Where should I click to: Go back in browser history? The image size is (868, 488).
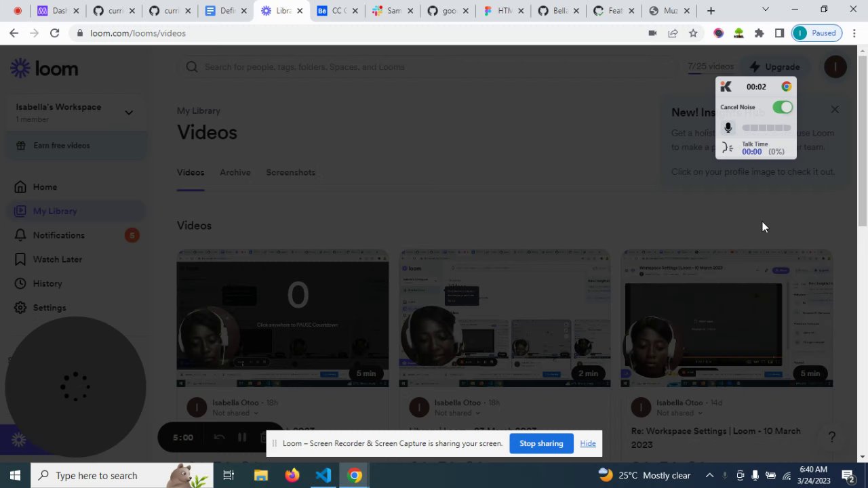click(14, 33)
